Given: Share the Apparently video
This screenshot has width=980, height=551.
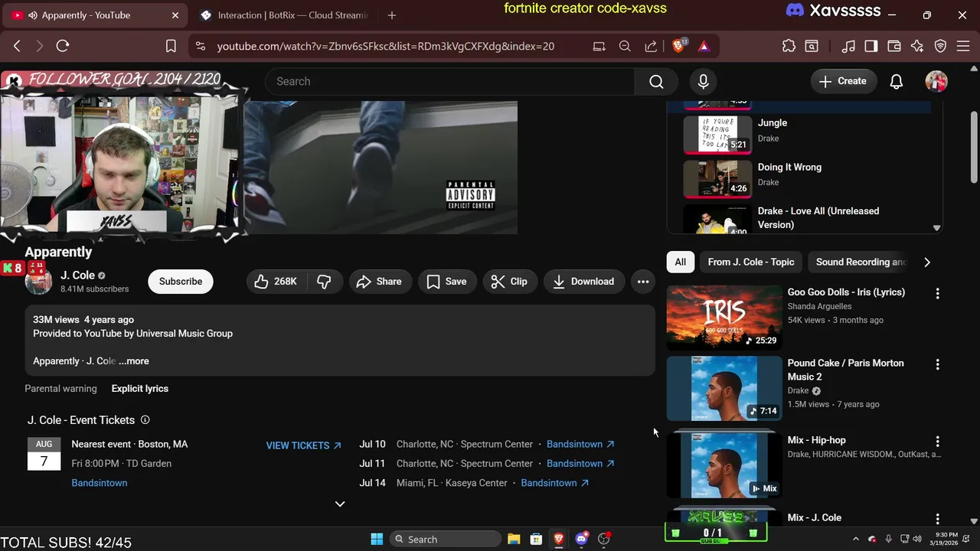Looking at the screenshot, I should (x=380, y=282).
